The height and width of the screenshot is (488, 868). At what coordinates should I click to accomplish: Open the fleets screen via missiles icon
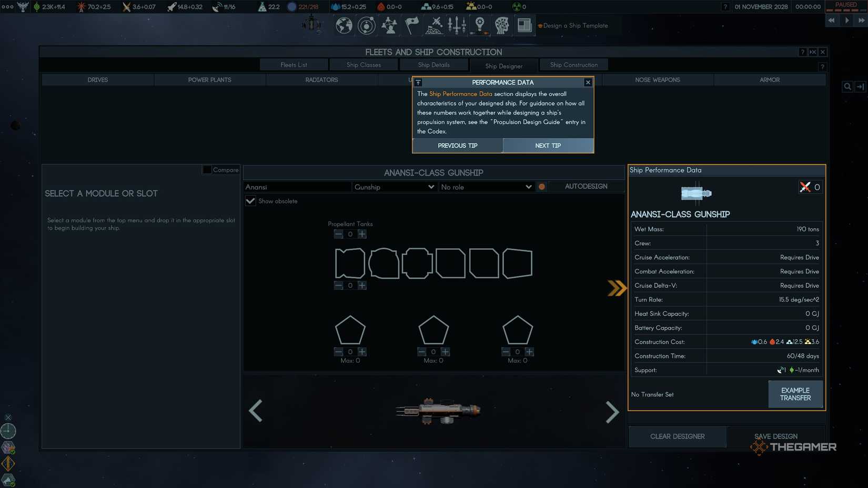[457, 25]
